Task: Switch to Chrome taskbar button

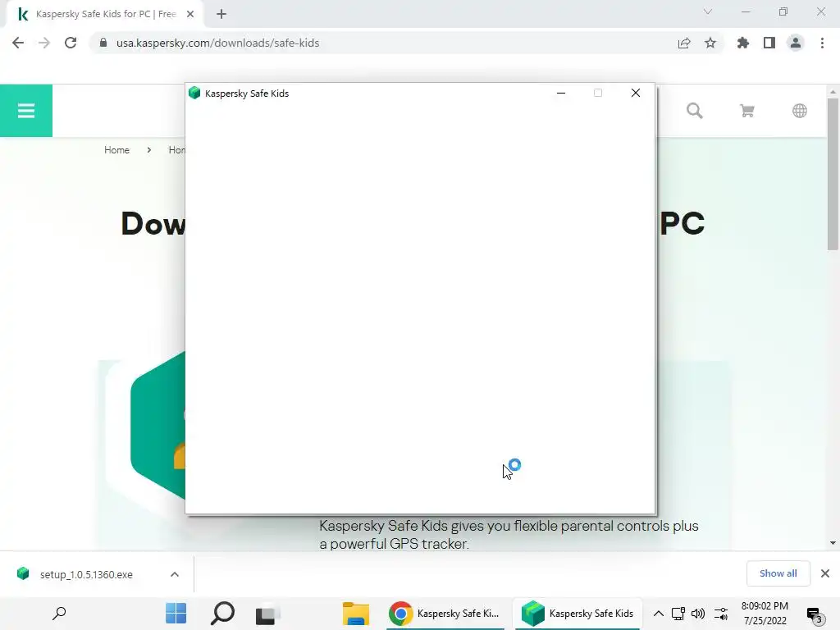Action: (445, 614)
